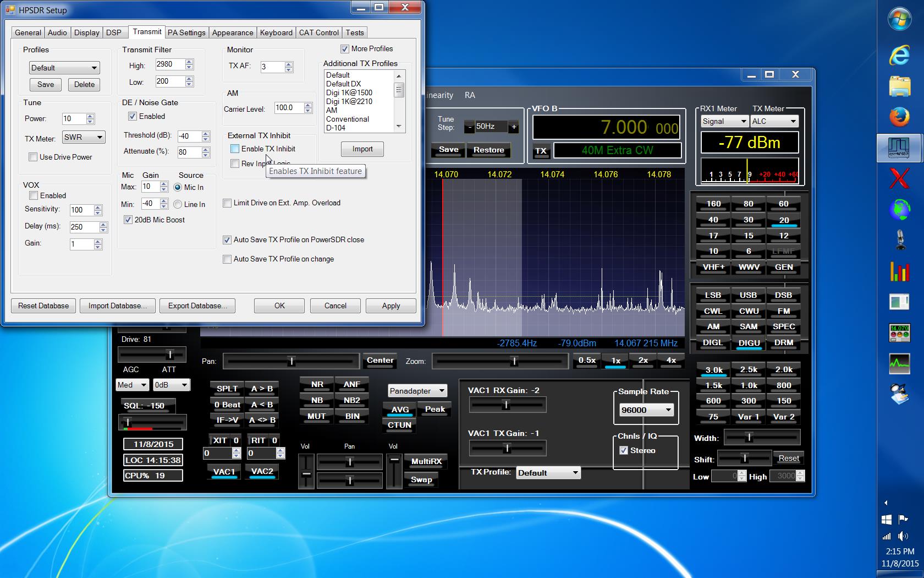Open the AGC Med dropdown
This screenshot has height=578, width=924.
(x=132, y=385)
